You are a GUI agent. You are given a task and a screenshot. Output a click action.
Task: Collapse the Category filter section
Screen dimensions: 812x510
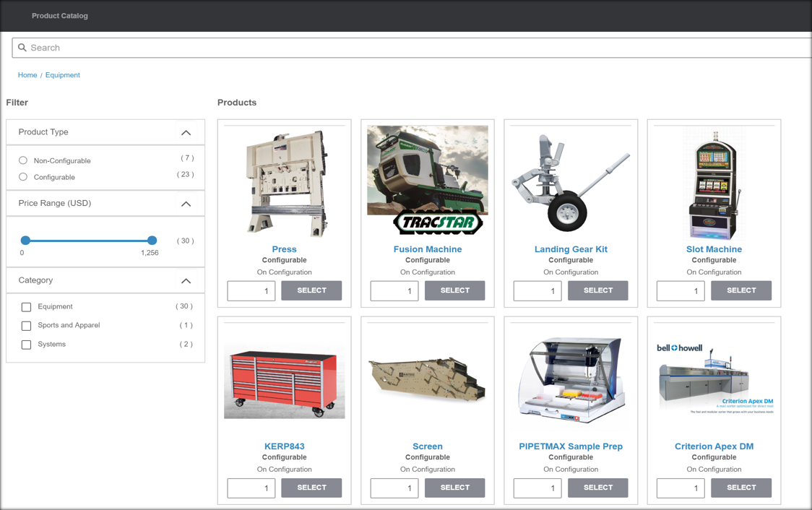tap(186, 280)
